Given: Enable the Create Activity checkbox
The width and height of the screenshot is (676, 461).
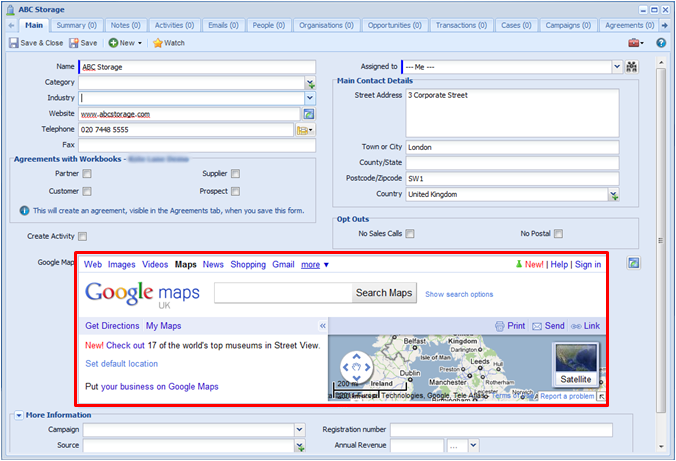Looking at the screenshot, I should pyautogui.click(x=82, y=236).
